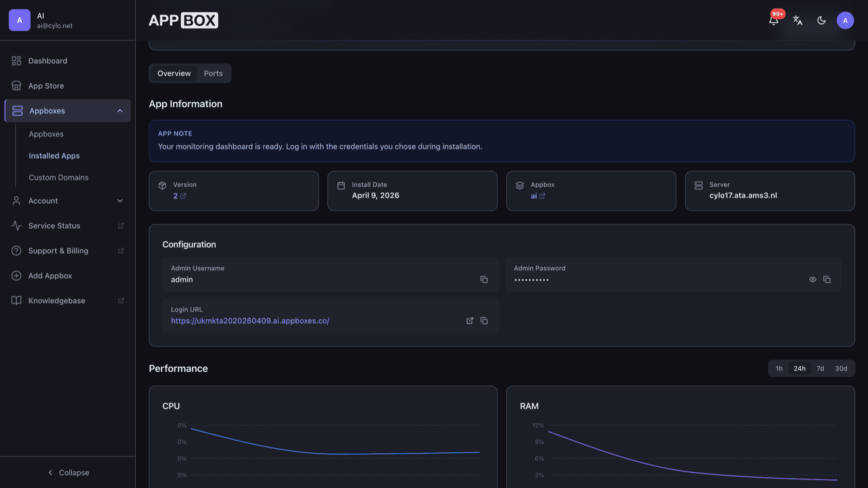The width and height of the screenshot is (868, 488).
Task: Open the language translation icon
Action: (797, 20)
